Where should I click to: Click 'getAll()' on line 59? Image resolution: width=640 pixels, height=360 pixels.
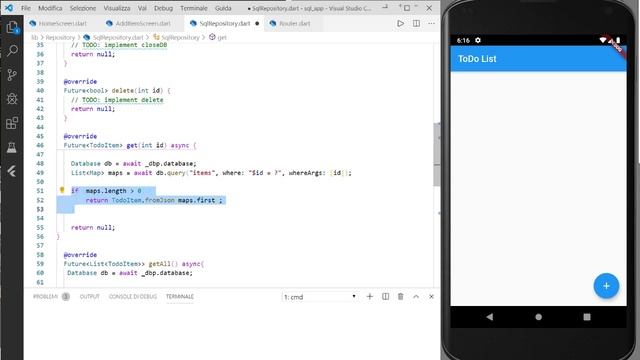click(163, 264)
